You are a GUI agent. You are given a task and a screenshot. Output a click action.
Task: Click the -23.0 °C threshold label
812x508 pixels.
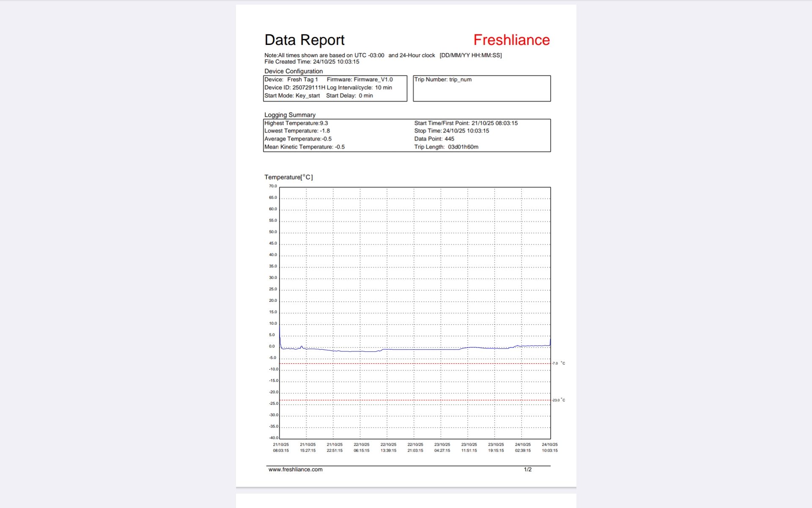558,400
